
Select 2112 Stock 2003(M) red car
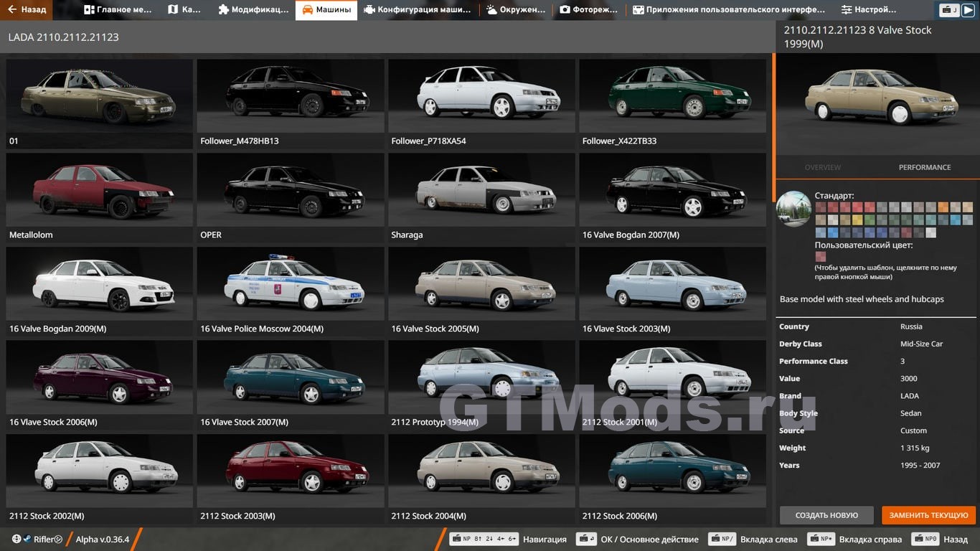point(291,479)
